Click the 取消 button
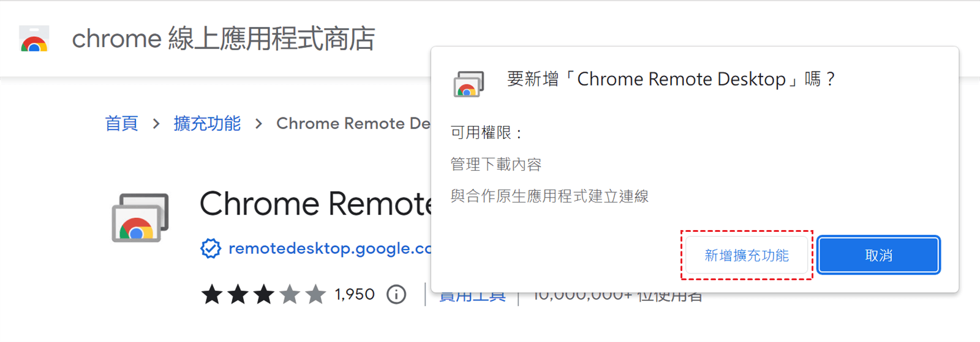 (x=878, y=255)
